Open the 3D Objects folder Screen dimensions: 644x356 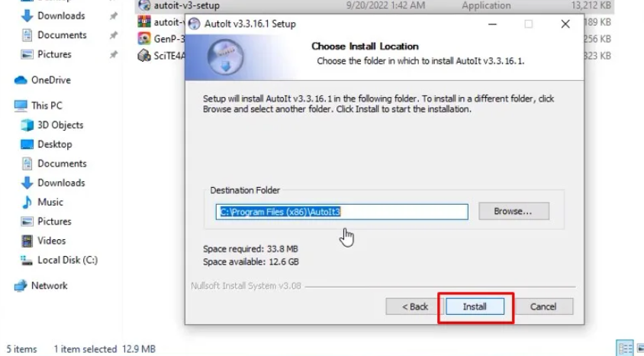(52, 125)
